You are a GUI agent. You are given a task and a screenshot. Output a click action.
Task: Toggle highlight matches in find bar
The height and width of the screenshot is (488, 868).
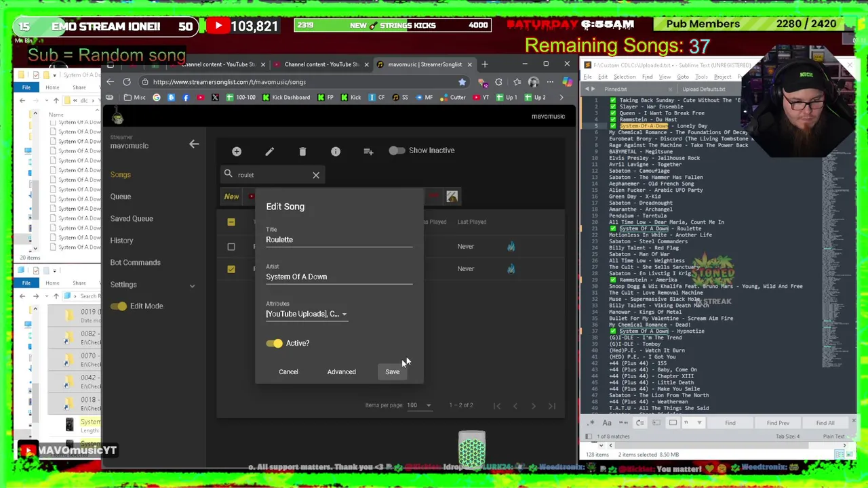coord(673,423)
